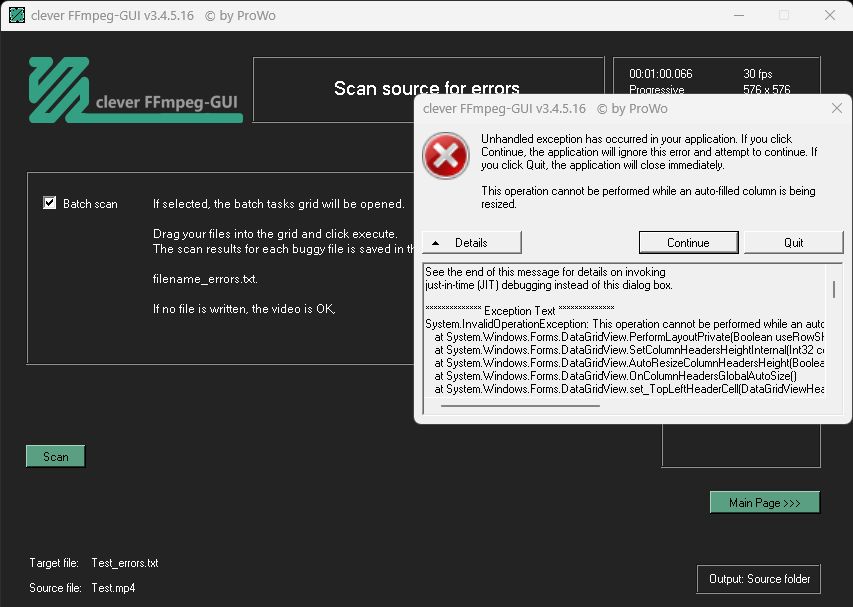Collapse the Details section of the error dialog
Image resolution: width=853 pixels, height=607 pixels.
coord(472,243)
